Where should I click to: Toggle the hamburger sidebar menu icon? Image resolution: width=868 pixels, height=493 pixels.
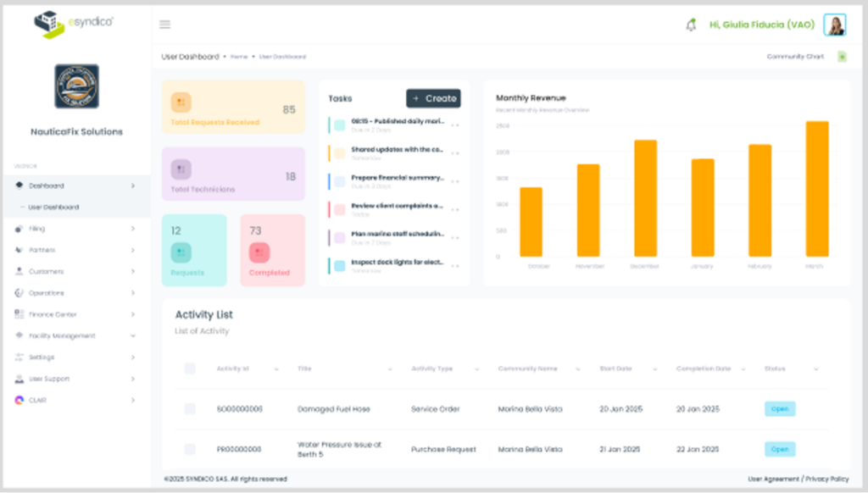click(165, 25)
